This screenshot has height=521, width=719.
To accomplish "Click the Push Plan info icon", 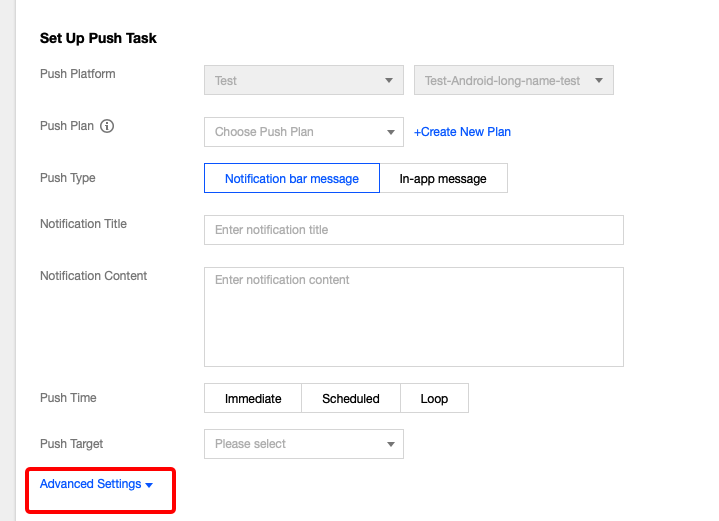I will (x=108, y=127).
